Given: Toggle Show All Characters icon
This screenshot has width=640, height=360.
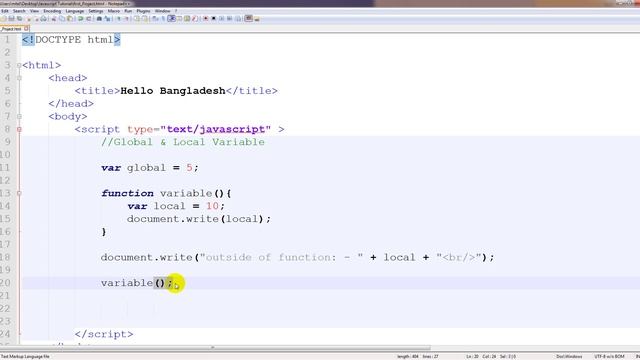Looking at the screenshot, I should 163,18.
